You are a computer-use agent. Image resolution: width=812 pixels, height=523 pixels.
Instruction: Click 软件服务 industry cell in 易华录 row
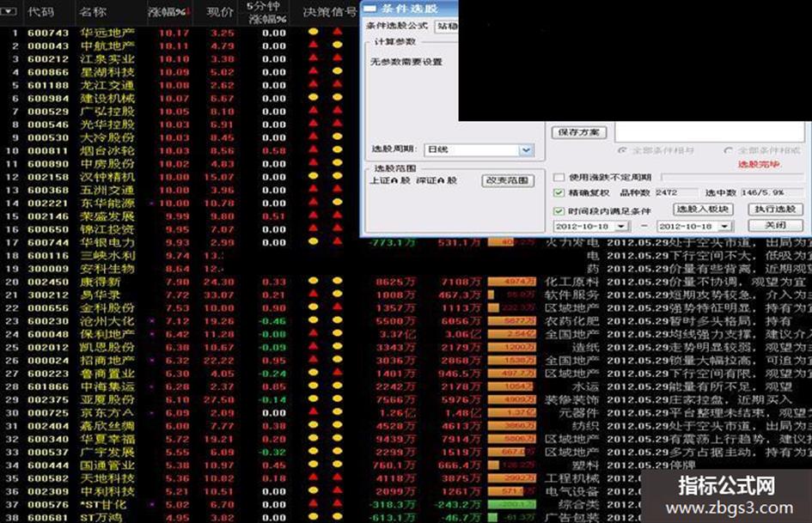pyautogui.click(x=571, y=295)
